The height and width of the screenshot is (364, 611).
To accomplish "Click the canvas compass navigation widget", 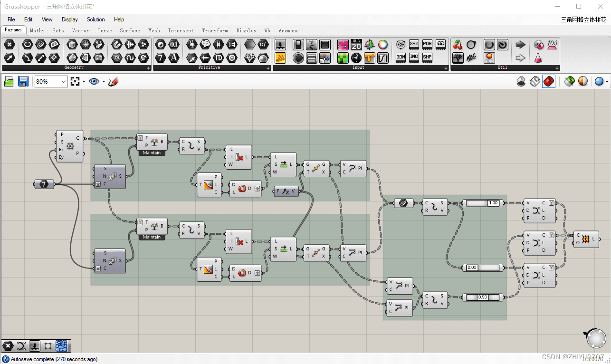I will click(x=595, y=337).
